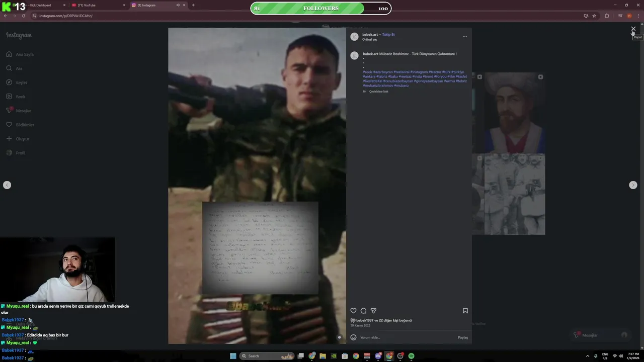Open the comment bubble icon
Image resolution: width=644 pixels, height=362 pixels.
click(363, 311)
